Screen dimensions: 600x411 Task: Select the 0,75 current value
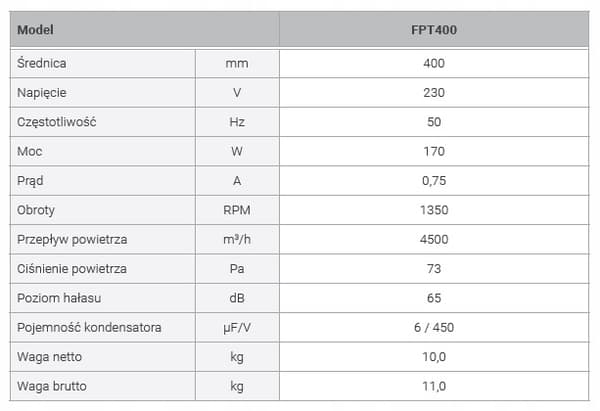[x=434, y=181]
